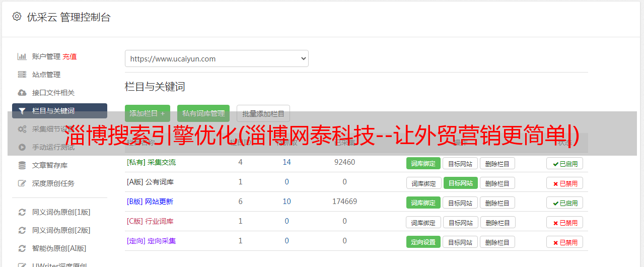Click the edit icon for 深度原创任务
Viewport: 644px width, 267px height.
click(22, 183)
